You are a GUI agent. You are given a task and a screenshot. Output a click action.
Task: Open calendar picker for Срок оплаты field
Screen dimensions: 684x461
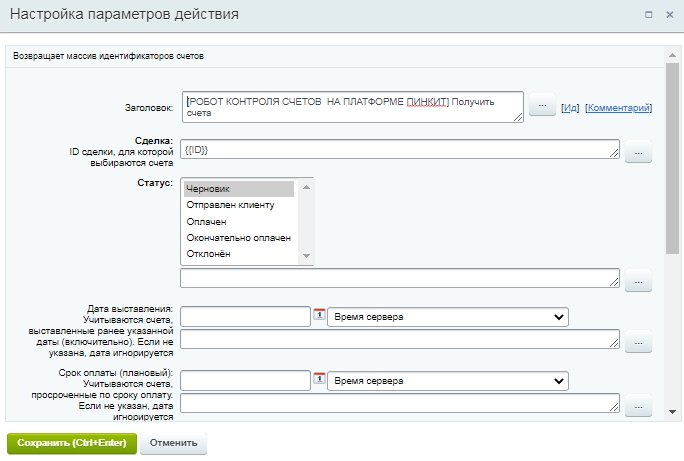click(320, 380)
